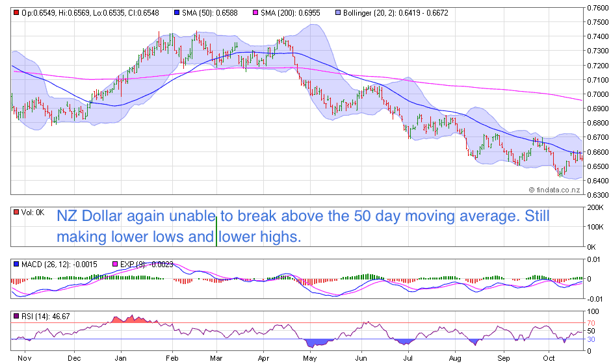Click the May label on the time axis
The height and width of the screenshot is (364, 611).
pyautogui.click(x=310, y=358)
